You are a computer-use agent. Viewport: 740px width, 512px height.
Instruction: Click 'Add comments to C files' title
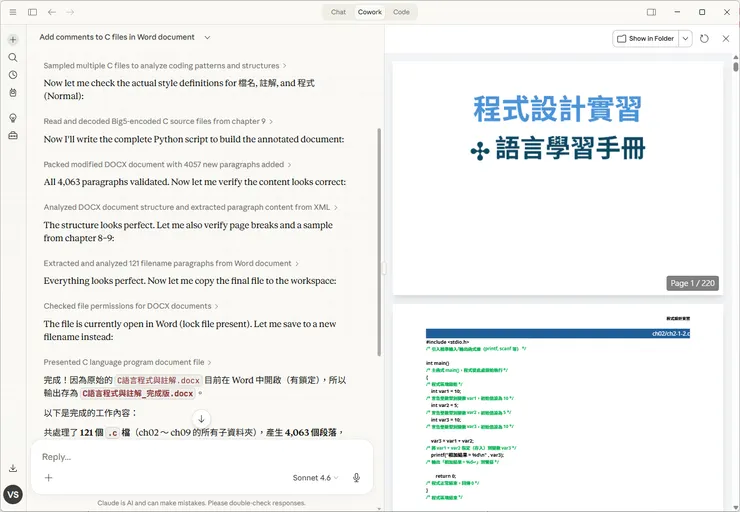click(x=117, y=37)
